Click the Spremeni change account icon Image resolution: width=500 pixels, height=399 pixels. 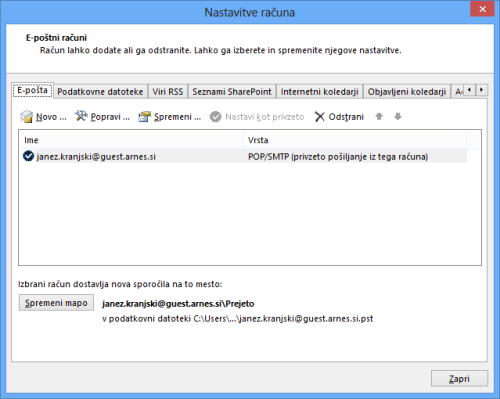tap(145, 116)
